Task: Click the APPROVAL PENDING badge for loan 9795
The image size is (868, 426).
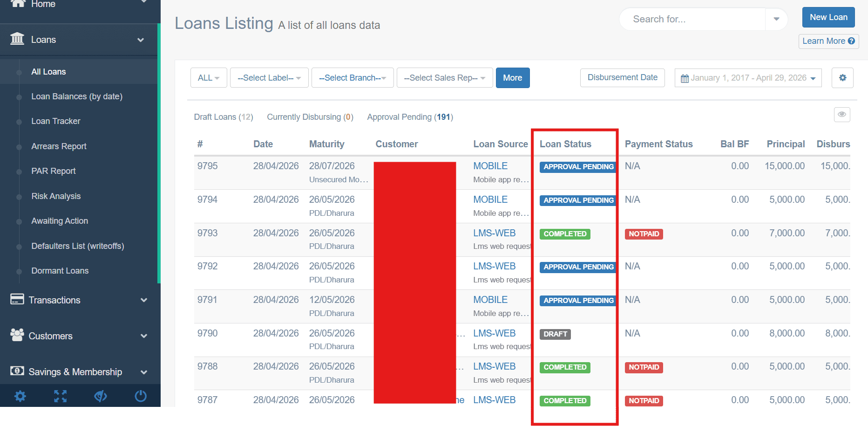Action: click(x=578, y=167)
